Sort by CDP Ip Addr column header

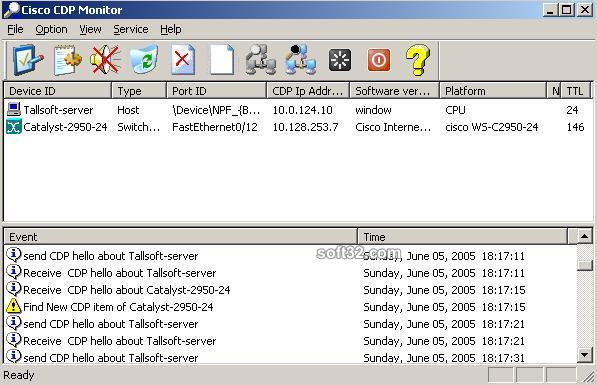(308, 91)
